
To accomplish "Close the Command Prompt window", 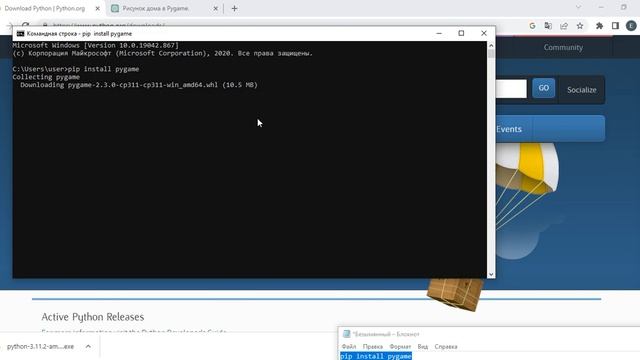I will tap(484, 33).
